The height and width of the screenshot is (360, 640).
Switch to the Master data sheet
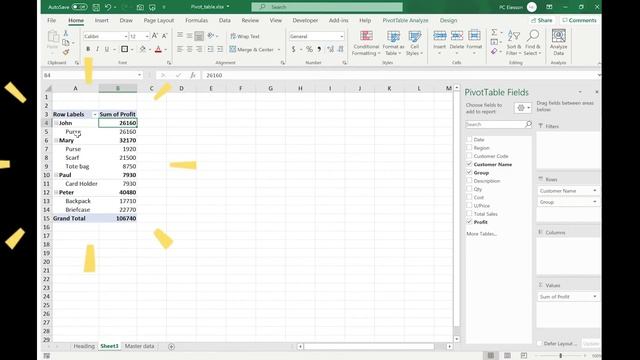pos(139,346)
